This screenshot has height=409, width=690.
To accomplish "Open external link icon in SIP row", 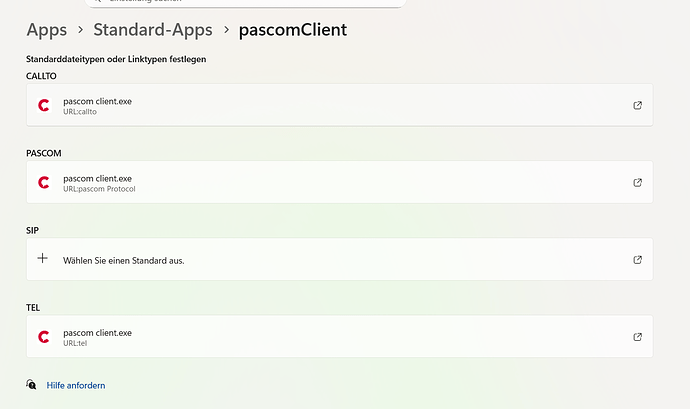I will (x=637, y=260).
